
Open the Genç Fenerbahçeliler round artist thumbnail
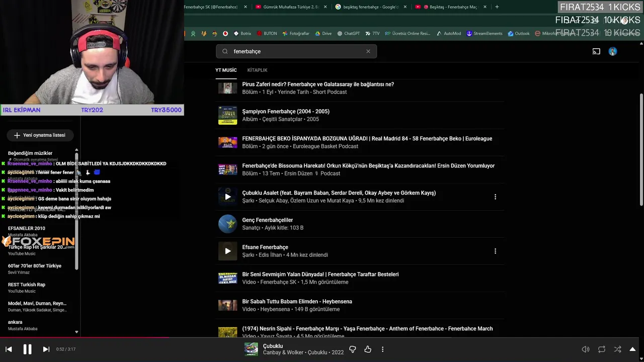click(x=227, y=224)
